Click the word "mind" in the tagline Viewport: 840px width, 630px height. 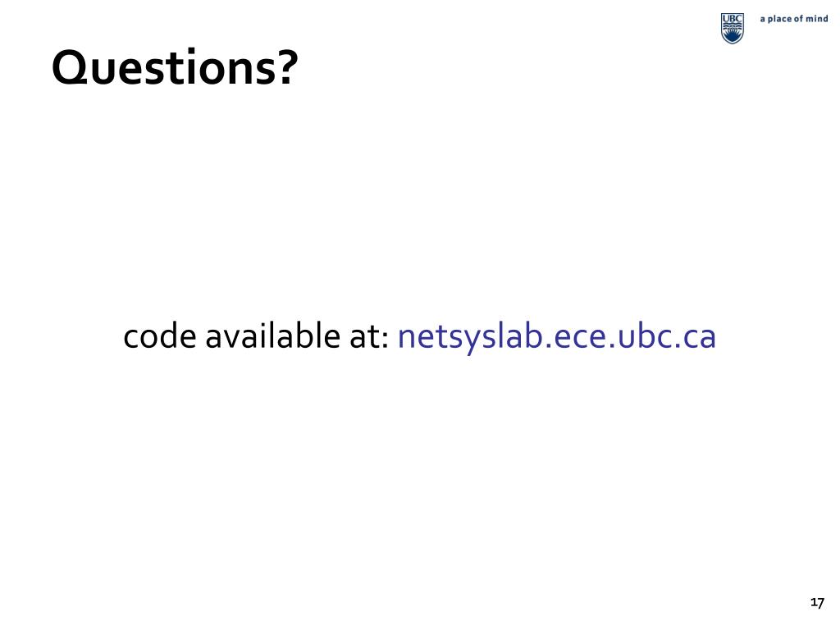[x=817, y=18]
